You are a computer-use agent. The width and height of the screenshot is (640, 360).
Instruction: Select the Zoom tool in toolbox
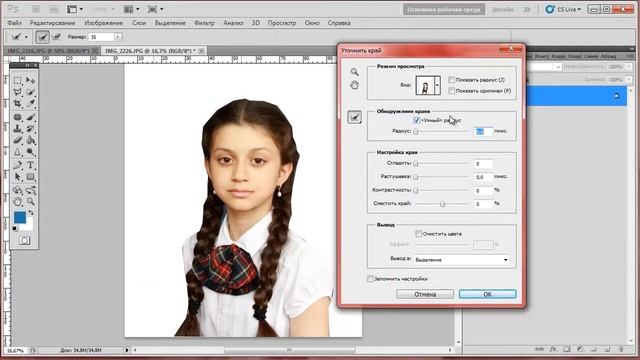(x=31, y=202)
